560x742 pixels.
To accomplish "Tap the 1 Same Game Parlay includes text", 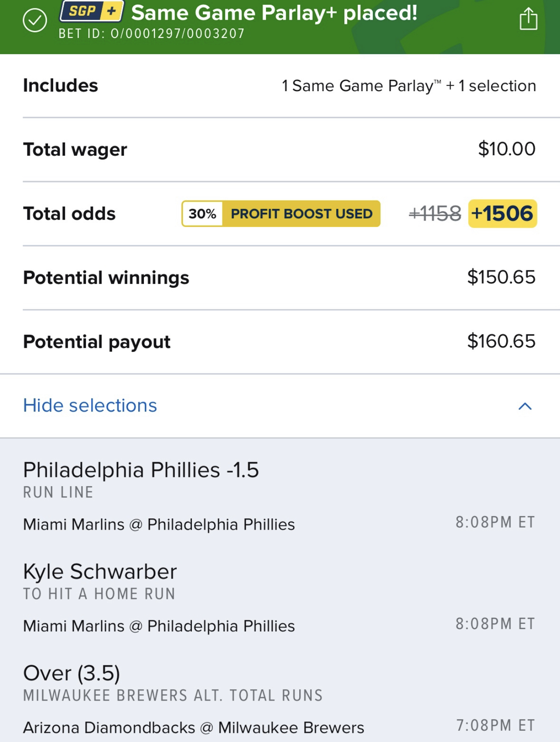I will pyautogui.click(x=409, y=86).
